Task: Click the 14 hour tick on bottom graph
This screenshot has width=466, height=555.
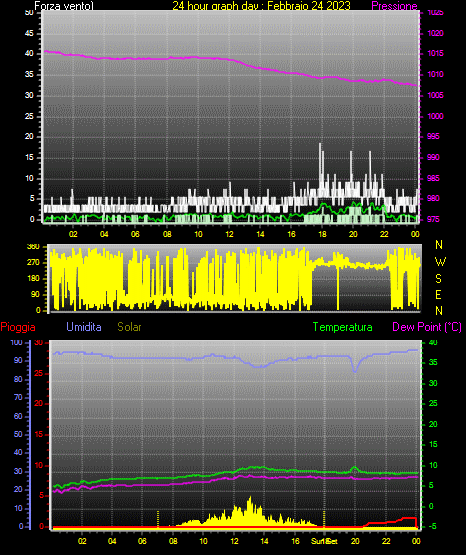Action: pos(264,541)
